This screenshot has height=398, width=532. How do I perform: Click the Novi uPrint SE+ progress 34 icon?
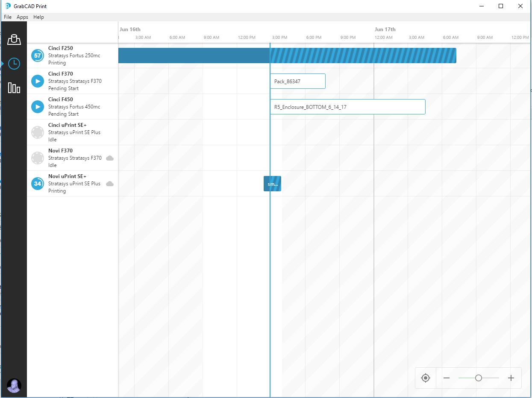[x=38, y=184]
